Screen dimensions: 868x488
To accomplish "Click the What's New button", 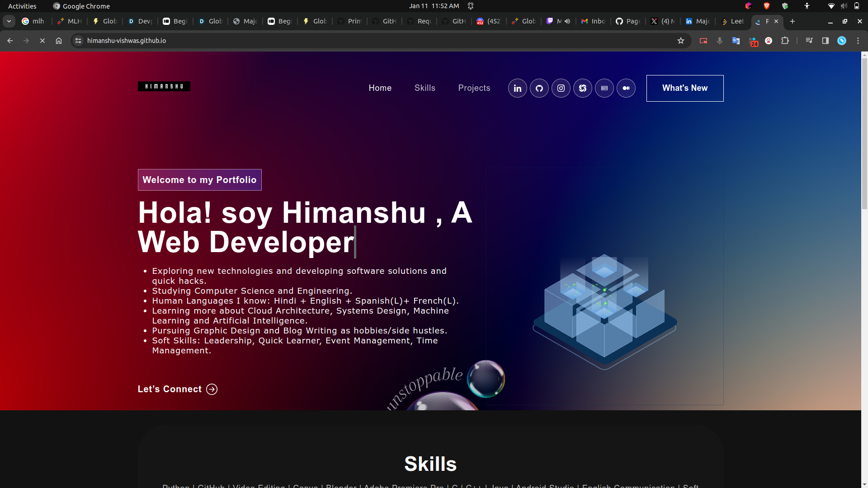I will [x=684, y=88].
